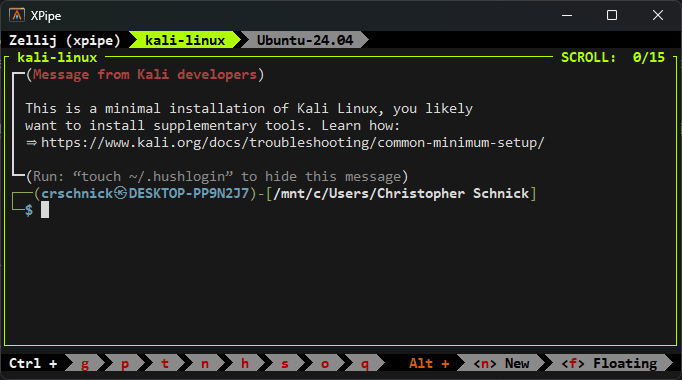Click the Zellij (xpipe) session label
The image size is (682, 380).
point(65,40)
